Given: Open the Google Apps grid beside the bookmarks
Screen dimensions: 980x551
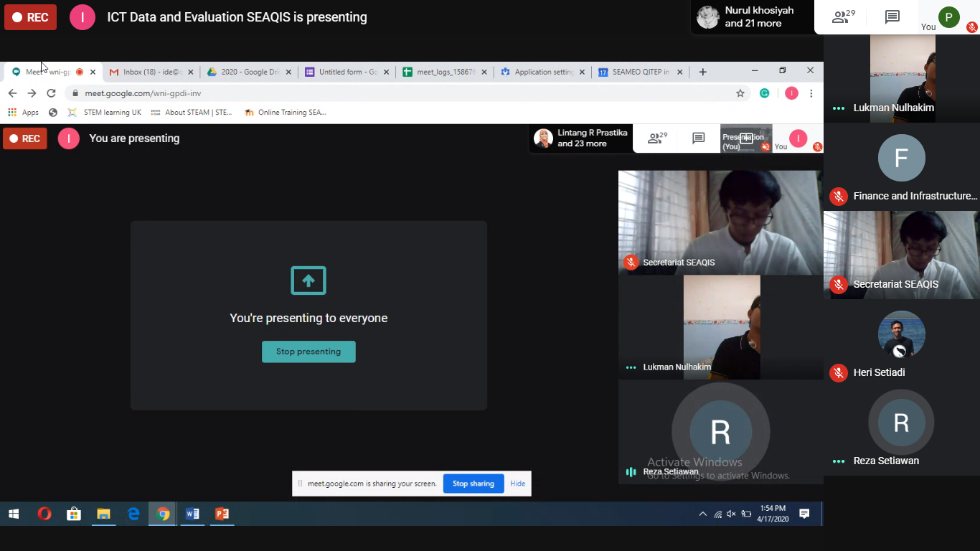Looking at the screenshot, I should pos(11,112).
